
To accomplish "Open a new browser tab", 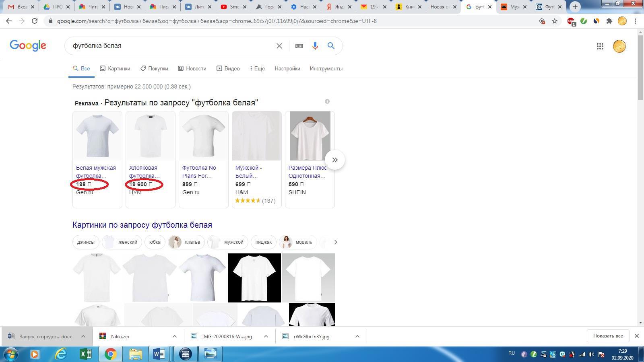I will (x=575, y=7).
